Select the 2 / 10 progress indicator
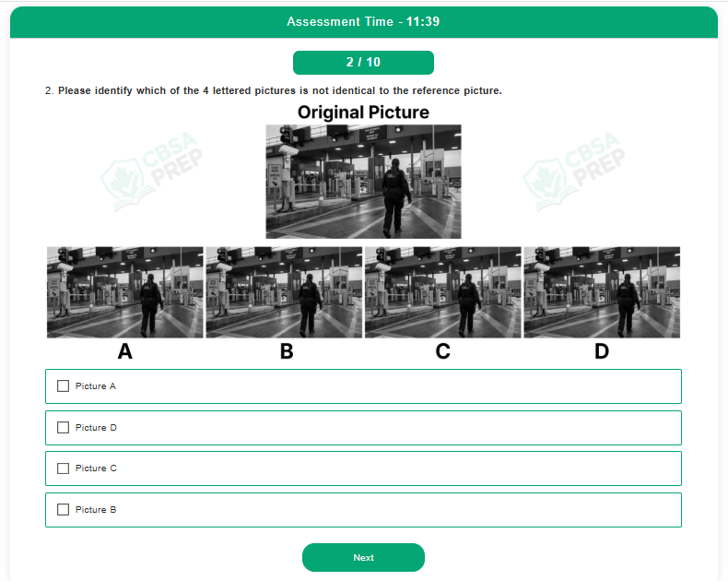This screenshot has width=728, height=581. pyautogui.click(x=363, y=63)
